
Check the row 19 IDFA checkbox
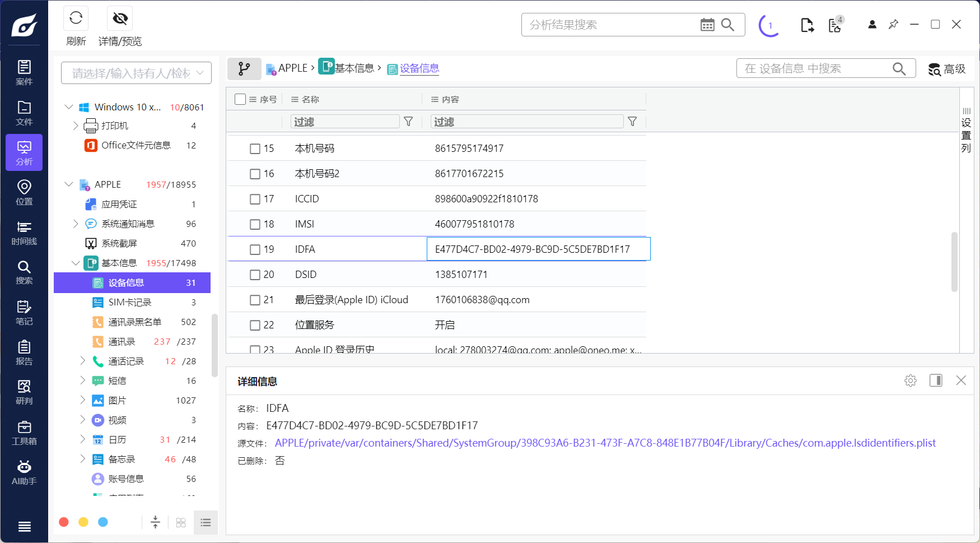click(x=255, y=249)
